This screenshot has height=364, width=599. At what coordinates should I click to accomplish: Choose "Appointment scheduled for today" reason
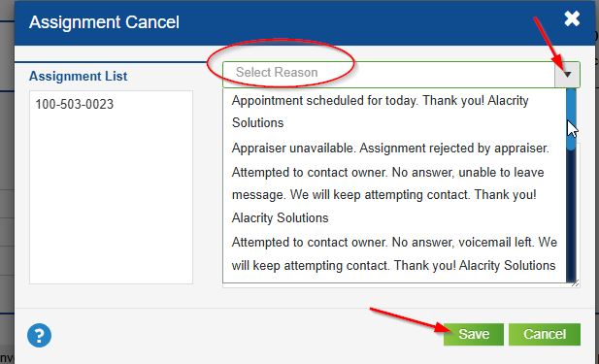coord(394,112)
